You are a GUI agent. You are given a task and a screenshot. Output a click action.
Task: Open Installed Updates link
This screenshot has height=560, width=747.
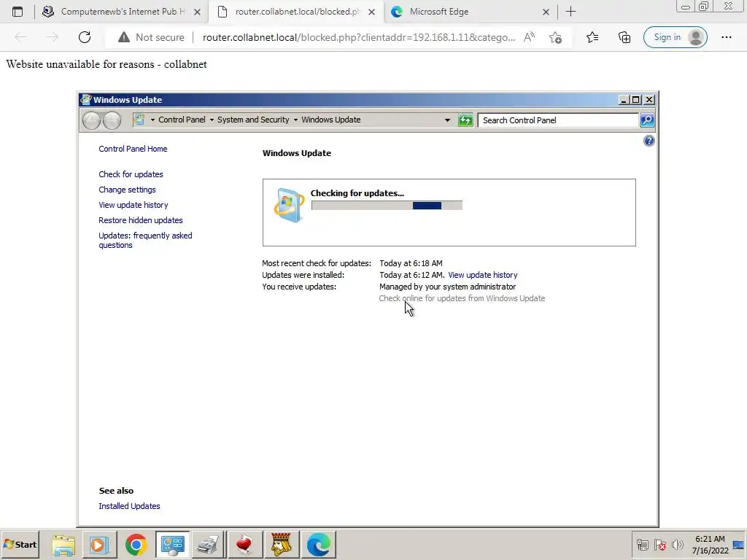(130, 506)
